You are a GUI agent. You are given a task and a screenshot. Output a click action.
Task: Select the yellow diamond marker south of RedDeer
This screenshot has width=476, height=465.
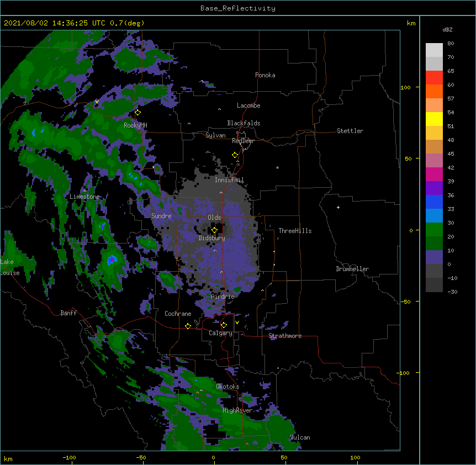[235, 155]
